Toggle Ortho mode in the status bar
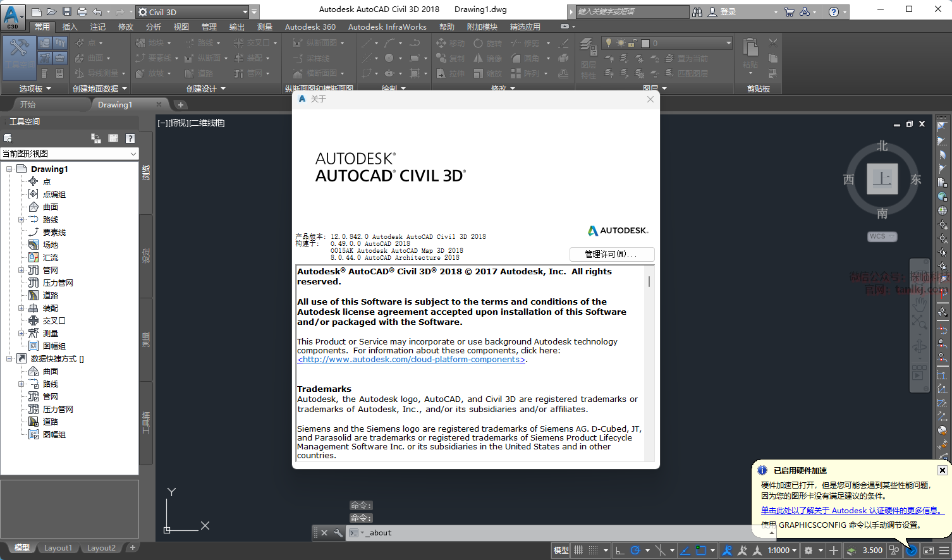Screen dimensions: 952x560 (x=620, y=551)
